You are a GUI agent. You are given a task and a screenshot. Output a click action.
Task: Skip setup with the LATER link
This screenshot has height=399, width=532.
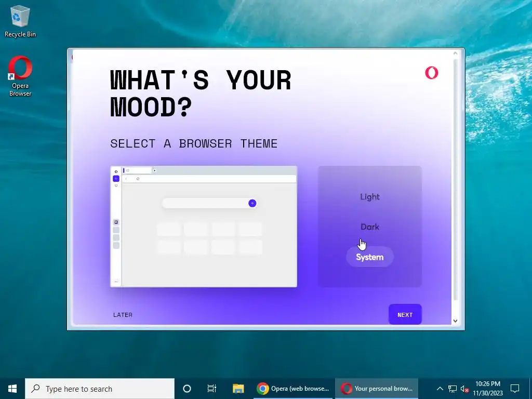[123, 315]
